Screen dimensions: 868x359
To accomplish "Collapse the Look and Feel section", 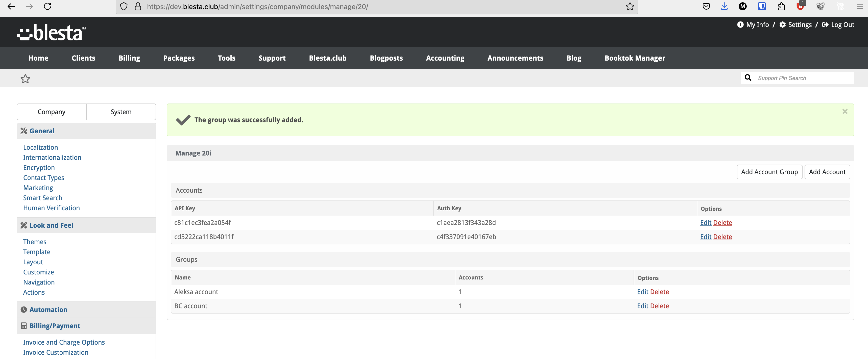I will pyautogui.click(x=86, y=225).
